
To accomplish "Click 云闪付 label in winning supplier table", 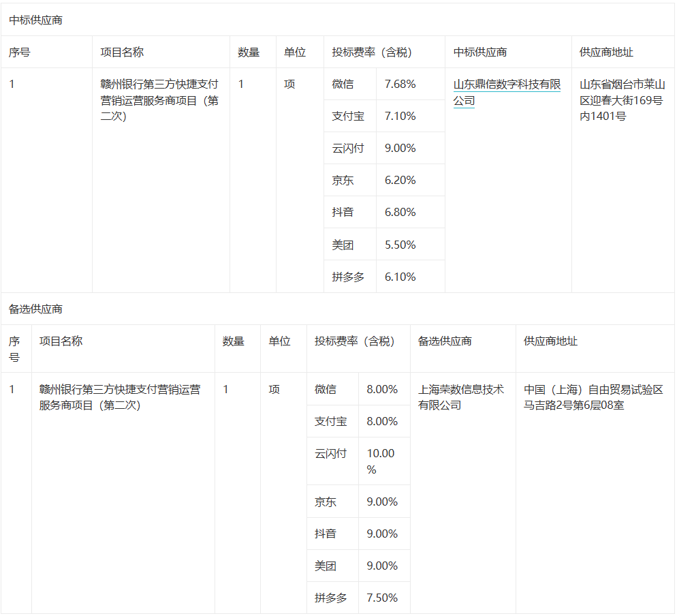I will pos(348,149).
